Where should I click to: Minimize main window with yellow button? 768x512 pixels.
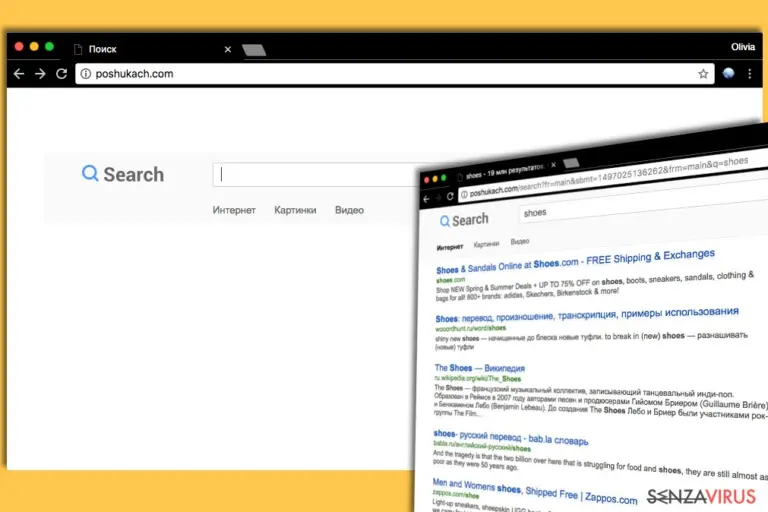34,47
